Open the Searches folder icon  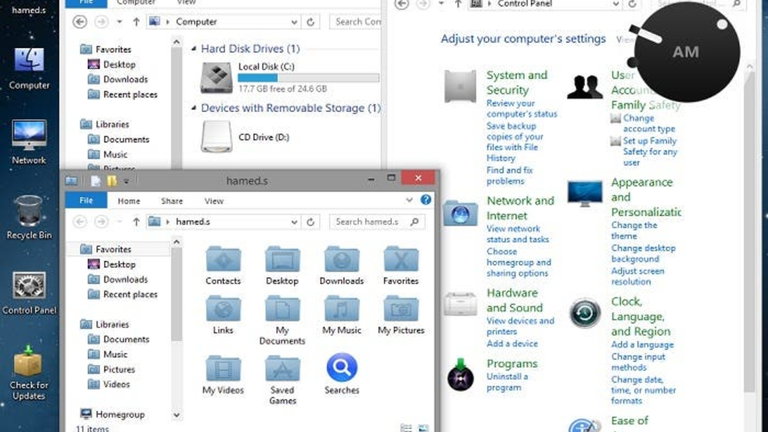click(341, 367)
